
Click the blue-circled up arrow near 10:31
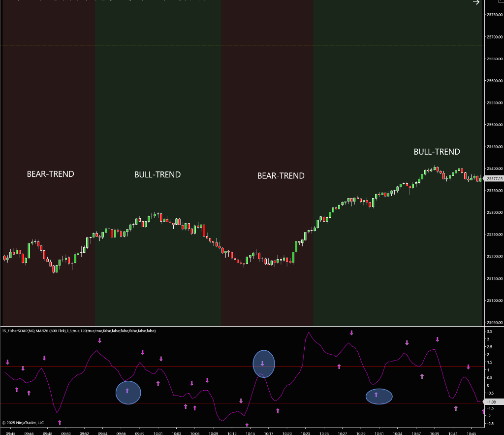[377, 395]
